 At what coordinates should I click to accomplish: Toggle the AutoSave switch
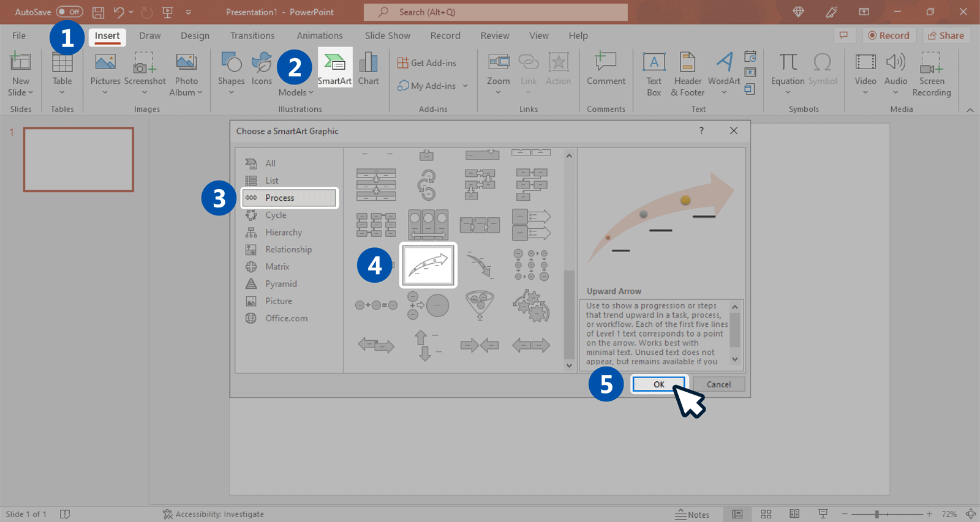coord(69,12)
